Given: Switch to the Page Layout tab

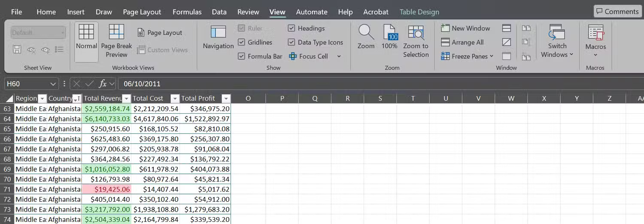Looking at the screenshot, I should coord(142,12).
